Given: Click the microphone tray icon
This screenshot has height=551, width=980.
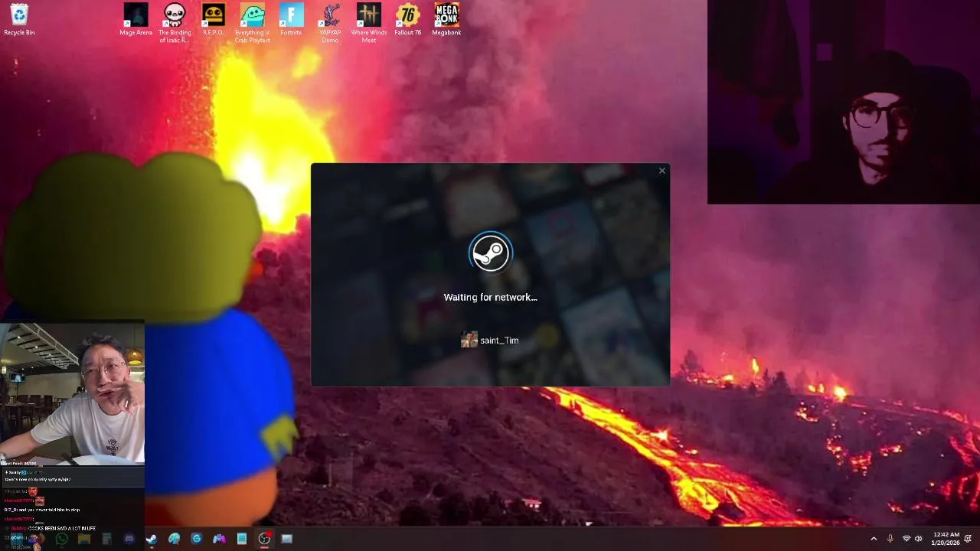Looking at the screenshot, I should point(890,539).
